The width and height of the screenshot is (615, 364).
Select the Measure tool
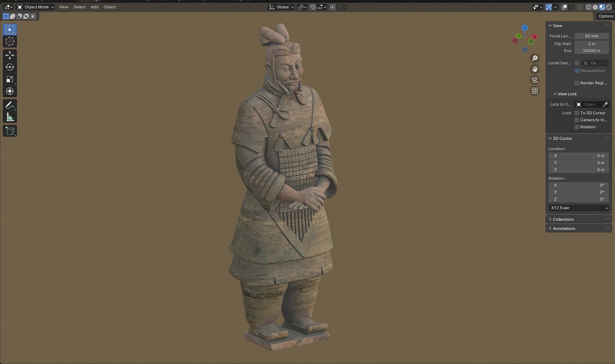pyautogui.click(x=10, y=118)
